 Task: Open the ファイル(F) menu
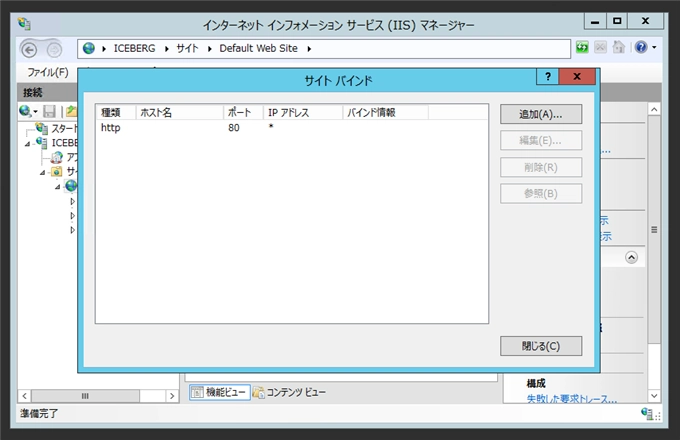point(48,72)
